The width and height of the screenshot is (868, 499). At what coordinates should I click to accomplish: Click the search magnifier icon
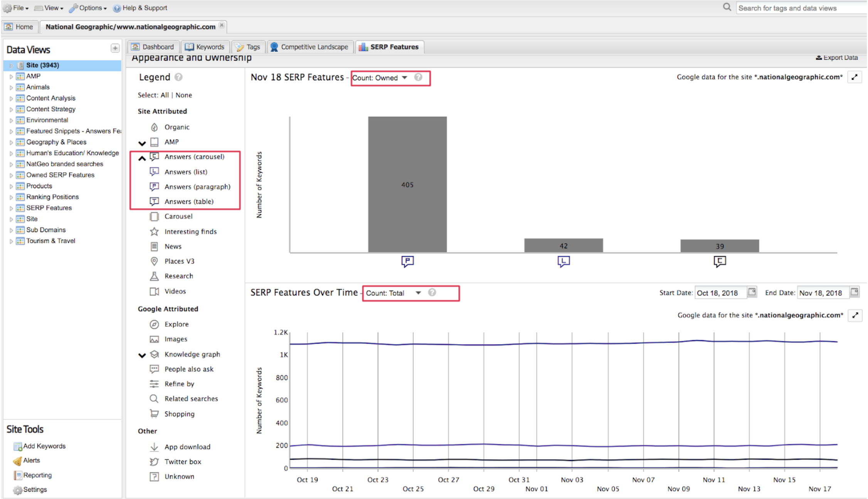pos(727,7)
